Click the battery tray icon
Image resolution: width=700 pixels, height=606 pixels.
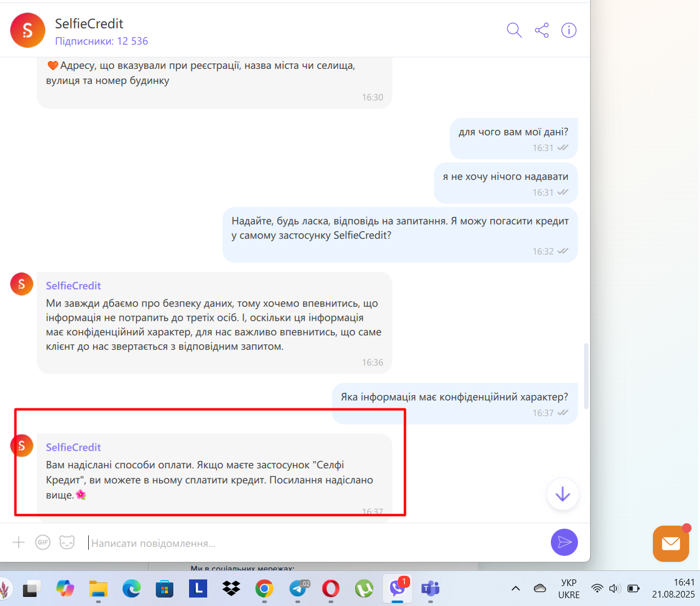pos(634,588)
